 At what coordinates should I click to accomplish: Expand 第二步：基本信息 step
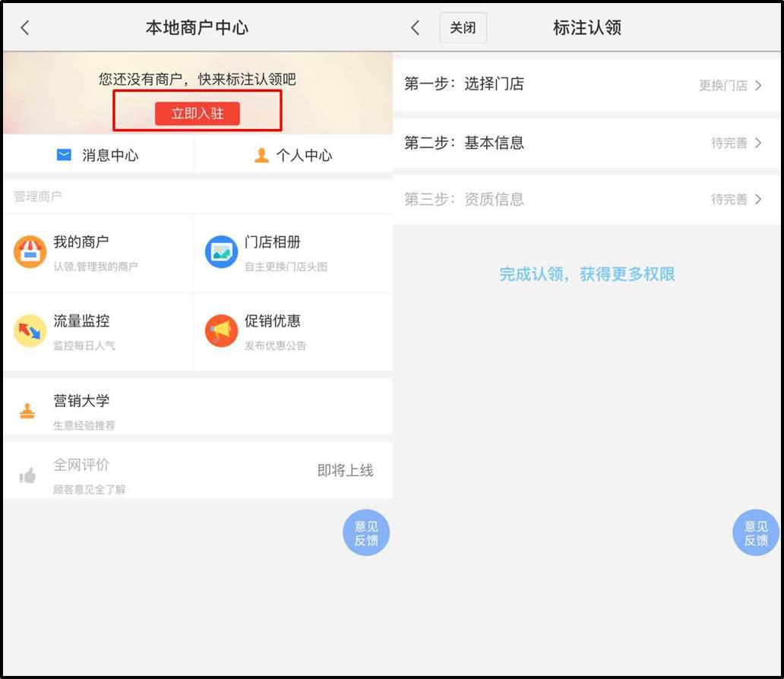(x=589, y=141)
